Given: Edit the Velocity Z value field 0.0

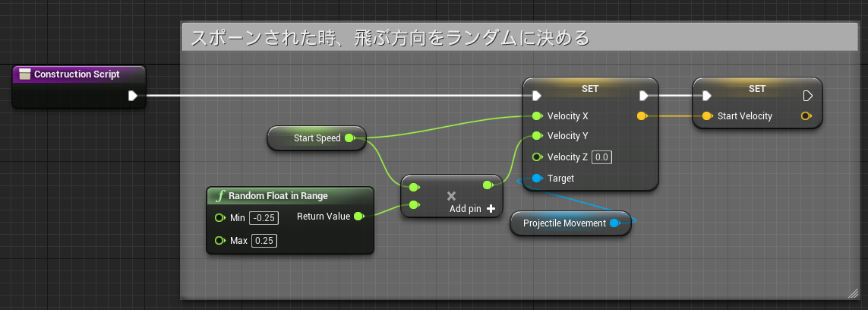Looking at the screenshot, I should click(x=601, y=157).
